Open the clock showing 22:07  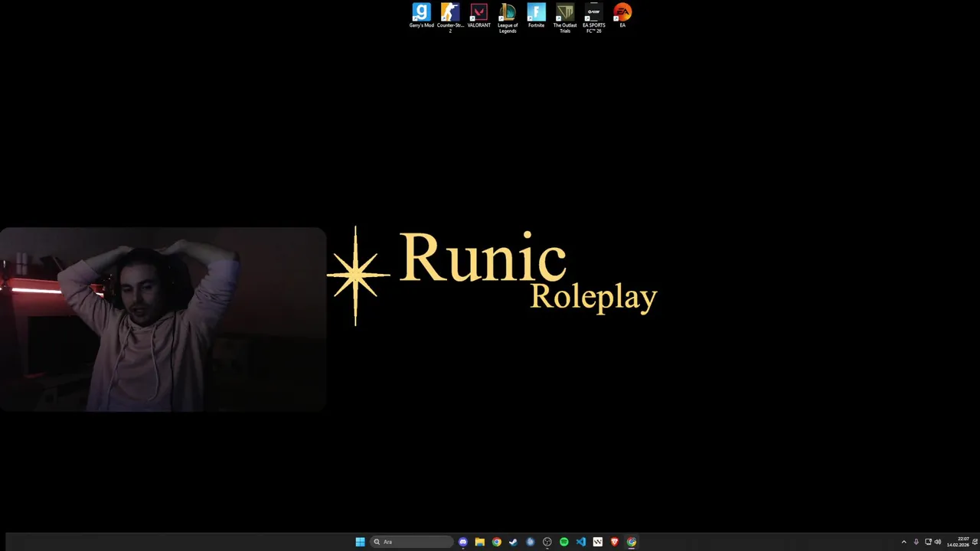point(958,542)
